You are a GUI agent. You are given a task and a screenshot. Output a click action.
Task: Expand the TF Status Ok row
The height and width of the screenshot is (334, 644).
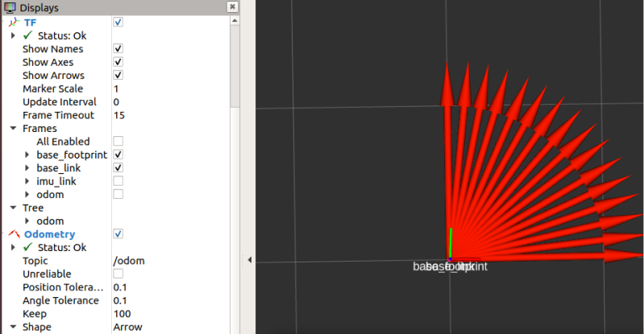[13, 35]
